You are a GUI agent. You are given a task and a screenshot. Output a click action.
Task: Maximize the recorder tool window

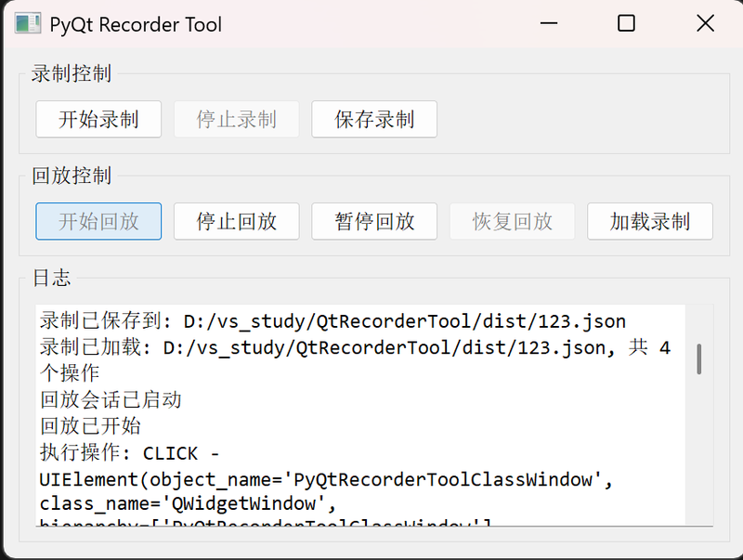[x=626, y=24]
